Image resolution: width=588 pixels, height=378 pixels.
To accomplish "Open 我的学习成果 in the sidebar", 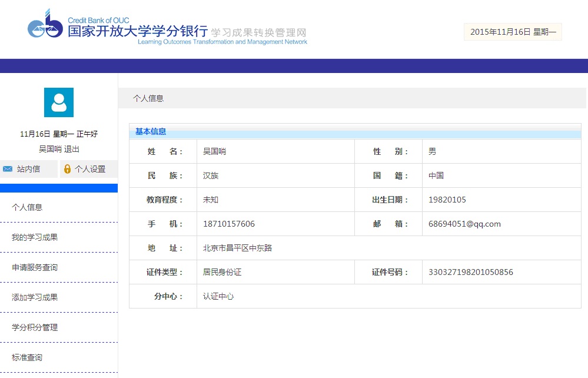I will tap(35, 237).
